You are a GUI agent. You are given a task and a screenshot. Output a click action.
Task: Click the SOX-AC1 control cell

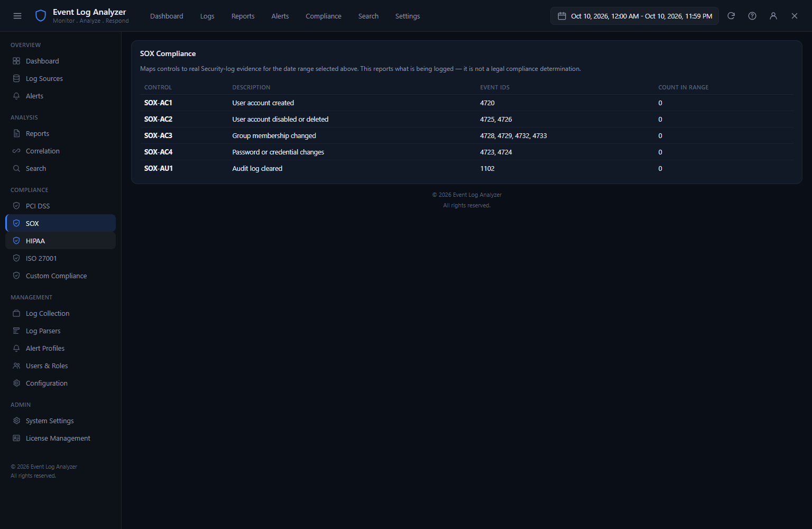(158, 103)
